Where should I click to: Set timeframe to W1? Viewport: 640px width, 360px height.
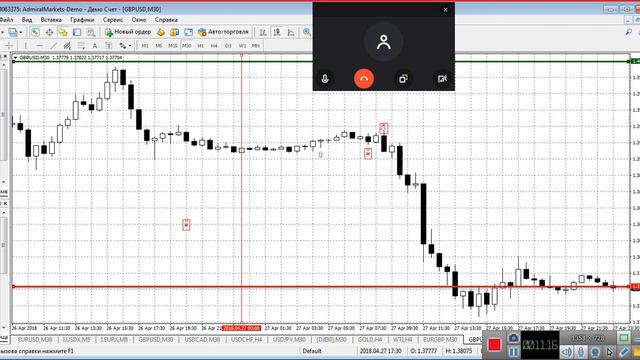pos(242,46)
